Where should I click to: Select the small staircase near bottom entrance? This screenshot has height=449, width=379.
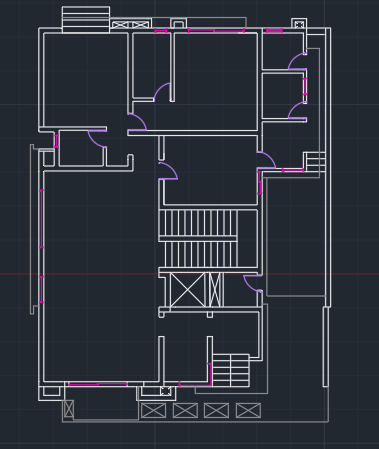[x=231, y=371]
